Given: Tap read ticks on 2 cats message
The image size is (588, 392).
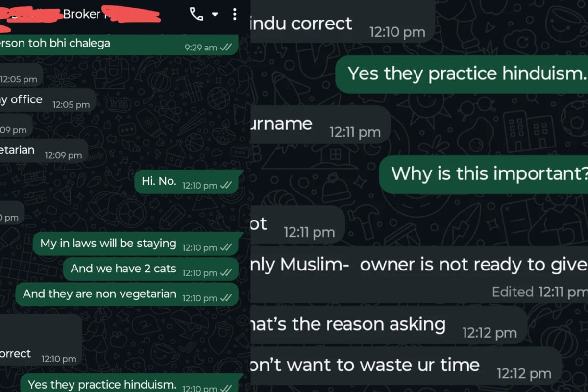Looking at the screenshot, I should click(x=226, y=273).
